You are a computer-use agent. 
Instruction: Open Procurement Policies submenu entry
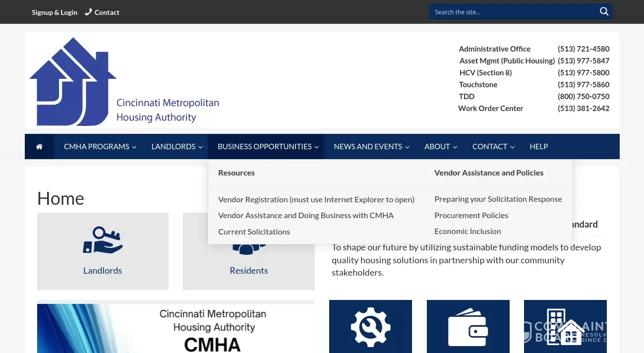click(471, 215)
